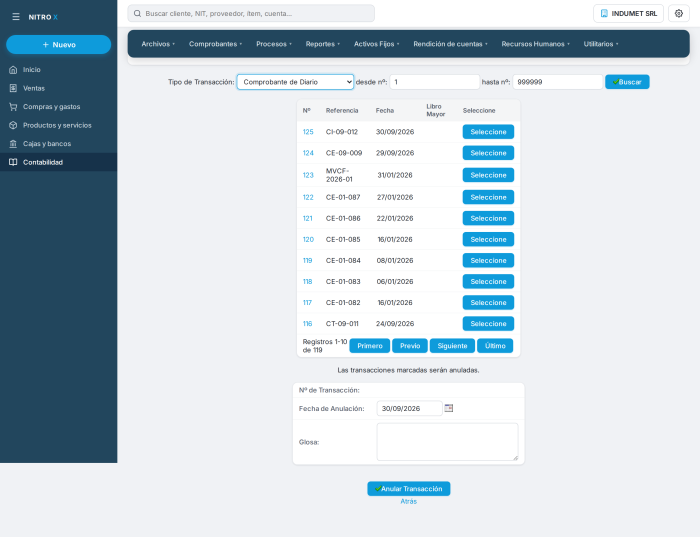The height and width of the screenshot is (537, 700).
Task: Select transaction CE-01-085
Action: [x=488, y=239]
